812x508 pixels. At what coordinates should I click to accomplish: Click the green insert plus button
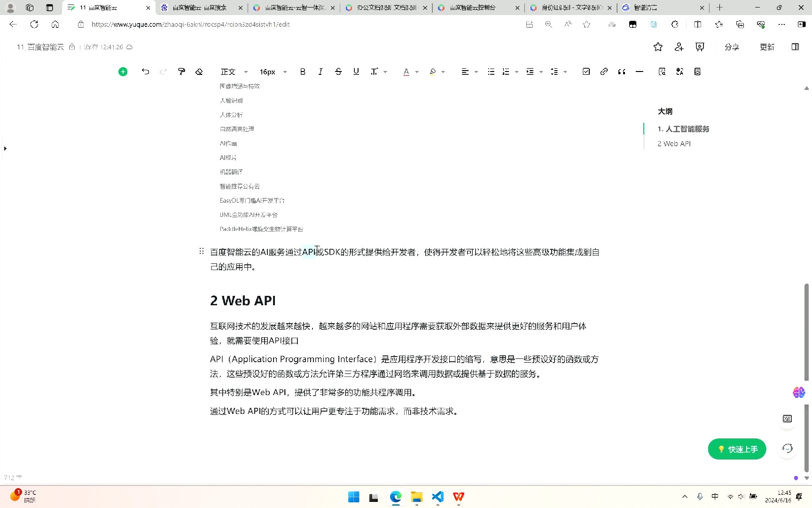[123, 71]
